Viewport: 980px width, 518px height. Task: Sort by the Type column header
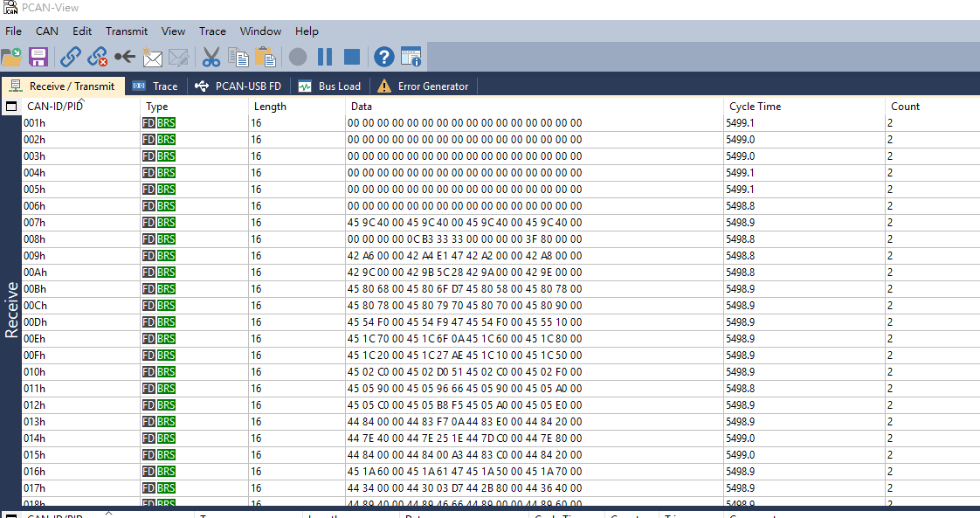194,107
